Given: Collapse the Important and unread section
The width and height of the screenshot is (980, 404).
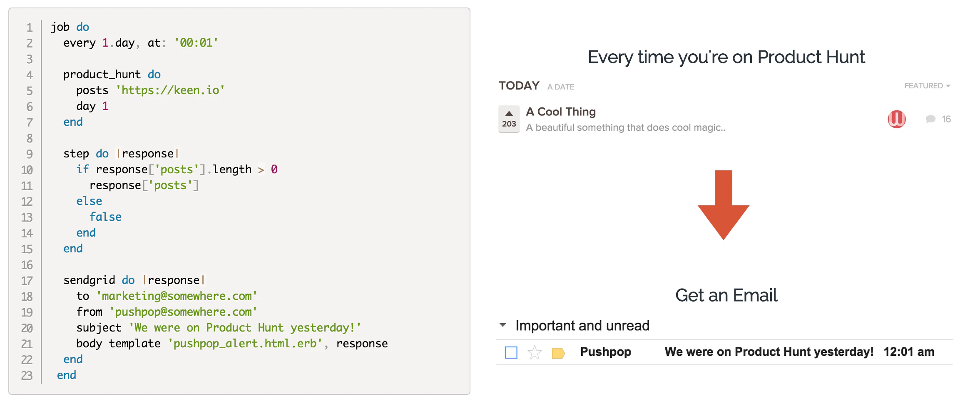Looking at the screenshot, I should pyautogui.click(x=503, y=325).
